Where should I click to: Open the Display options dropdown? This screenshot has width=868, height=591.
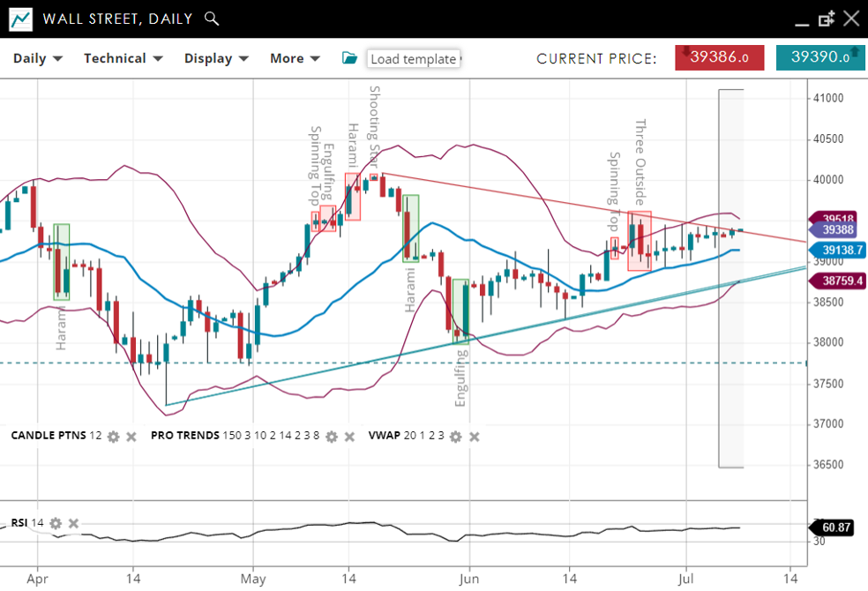click(216, 58)
